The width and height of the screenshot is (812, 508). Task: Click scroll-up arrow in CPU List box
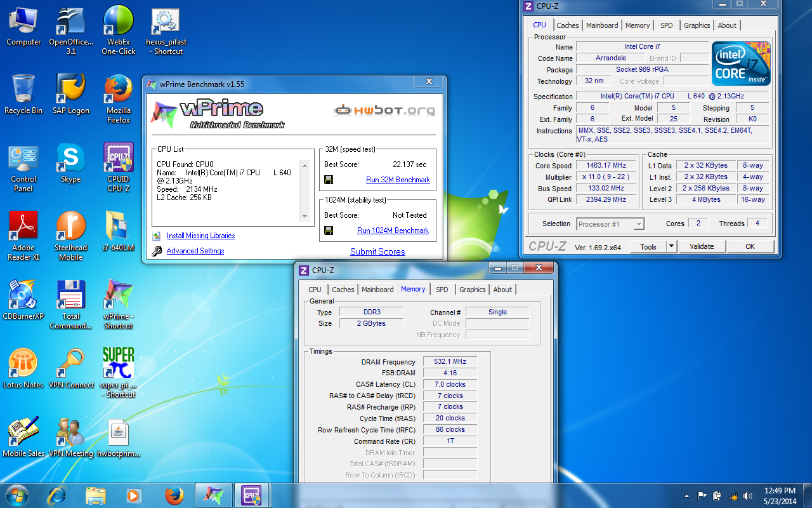coord(304,165)
